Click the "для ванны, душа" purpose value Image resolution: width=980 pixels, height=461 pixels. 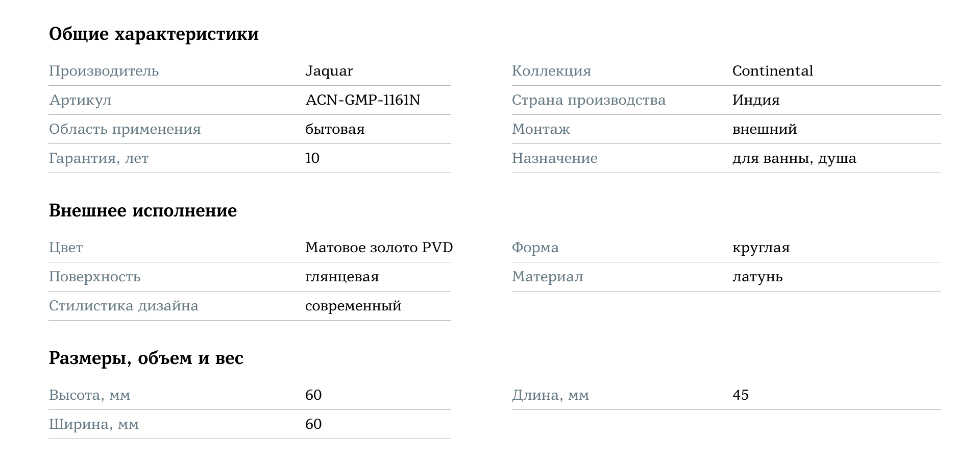point(794,158)
